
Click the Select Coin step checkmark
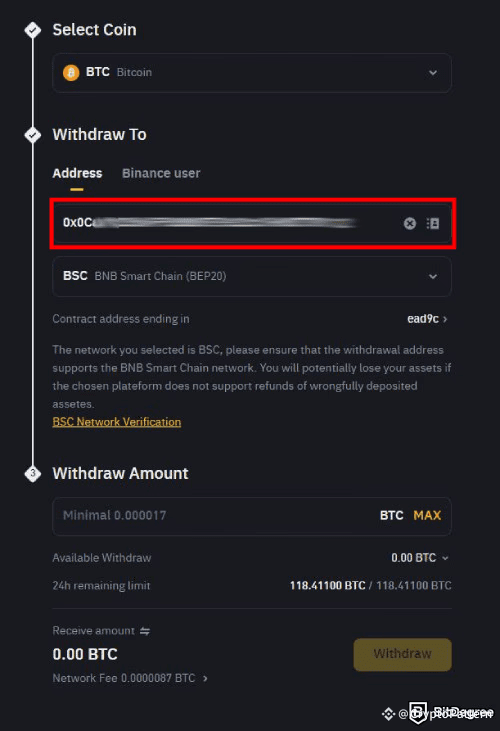coord(33,30)
